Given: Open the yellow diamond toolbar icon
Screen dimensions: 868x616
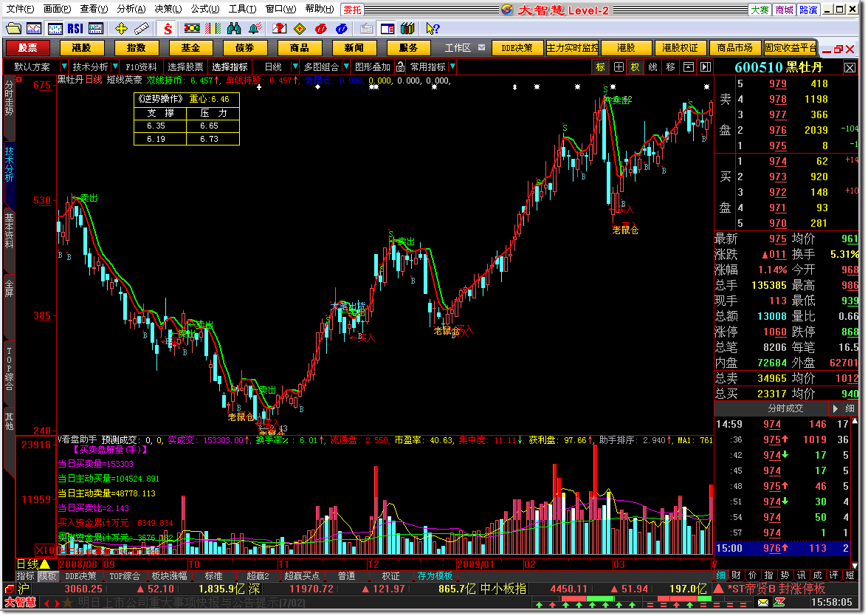Looking at the screenshot, I should [300, 28].
